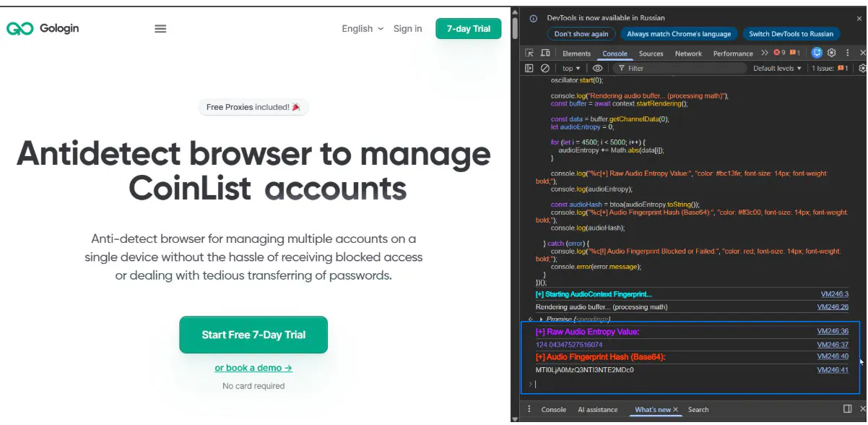868x425 pixels.
Task: Click the Gologin logo
Action: (x=43, y=28)
